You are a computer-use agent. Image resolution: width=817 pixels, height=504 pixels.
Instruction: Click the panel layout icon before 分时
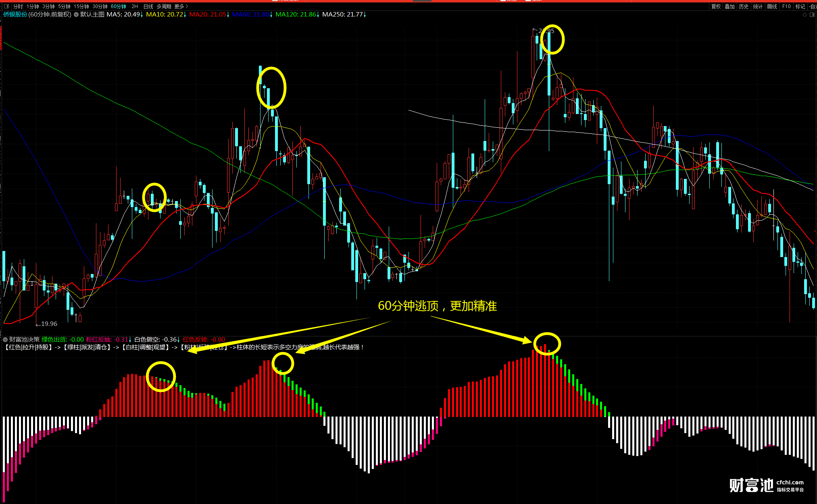click(x=6, y=6)
